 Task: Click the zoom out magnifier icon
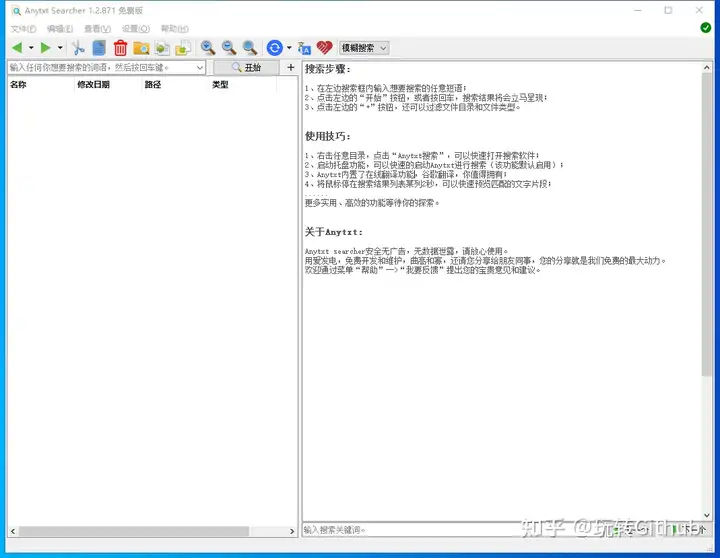point(229,48)
